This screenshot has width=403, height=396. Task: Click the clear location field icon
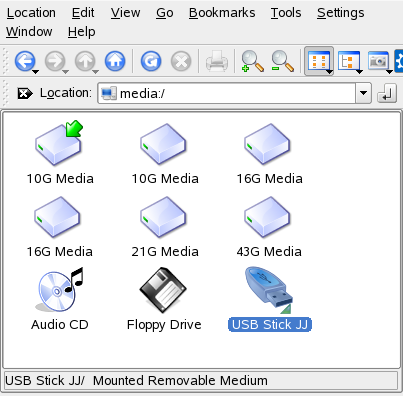[25, 93]
